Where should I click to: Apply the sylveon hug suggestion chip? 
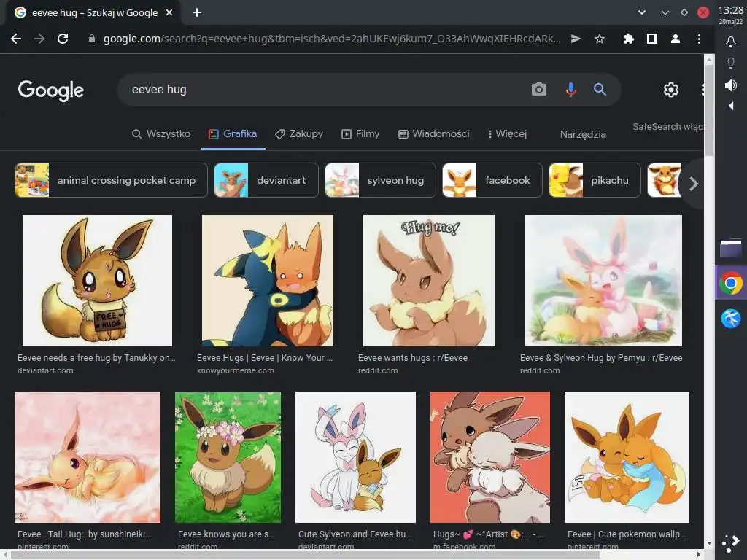(380, 180)
